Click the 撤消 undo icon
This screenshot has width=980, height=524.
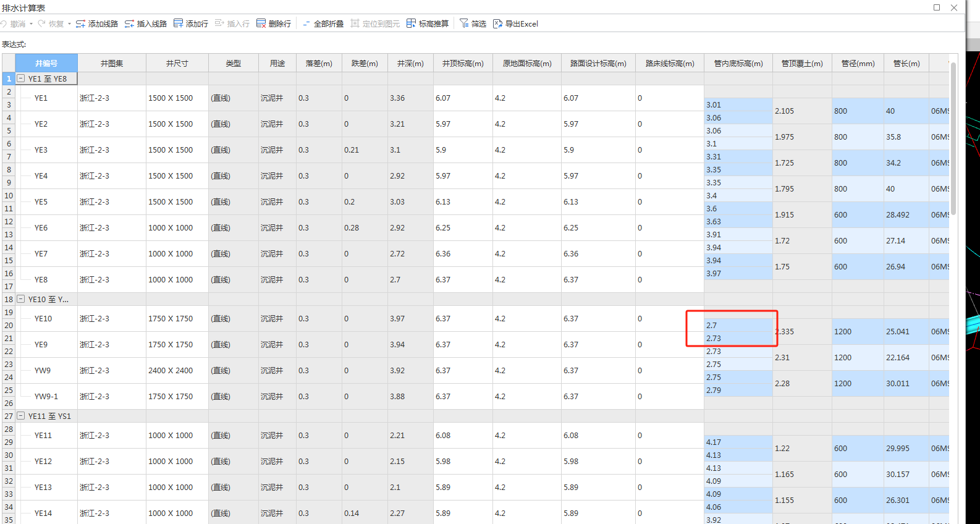pyautogui.click(x=4, y=23)
